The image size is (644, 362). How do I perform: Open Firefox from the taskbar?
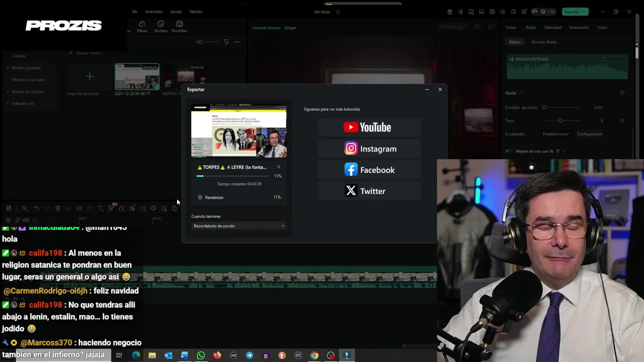point(217,355)
